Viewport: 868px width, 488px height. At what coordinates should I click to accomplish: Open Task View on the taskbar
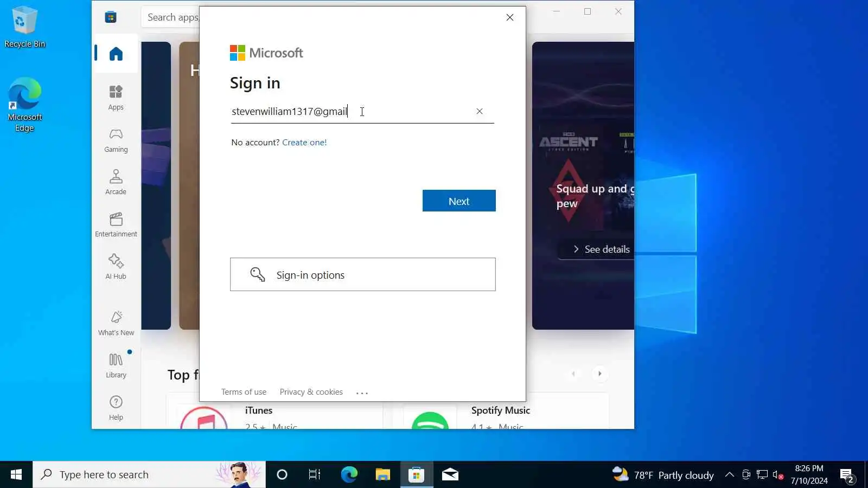(315, 474)
